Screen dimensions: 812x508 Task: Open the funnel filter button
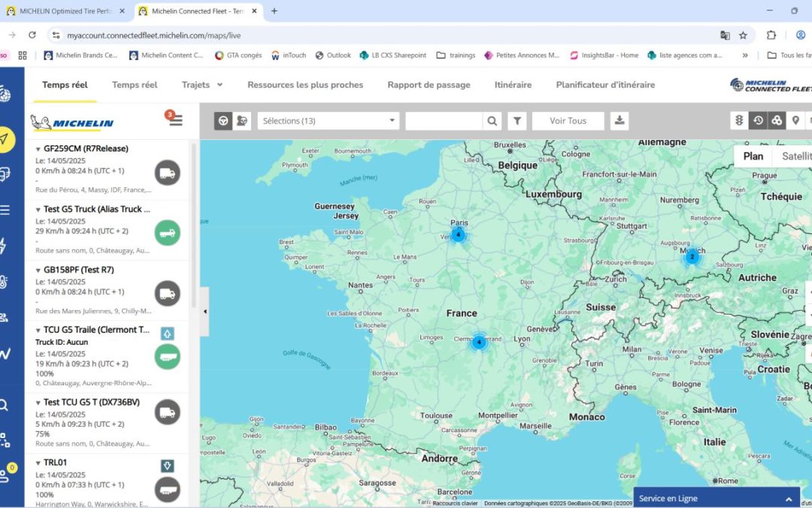[x=517, y=120]
